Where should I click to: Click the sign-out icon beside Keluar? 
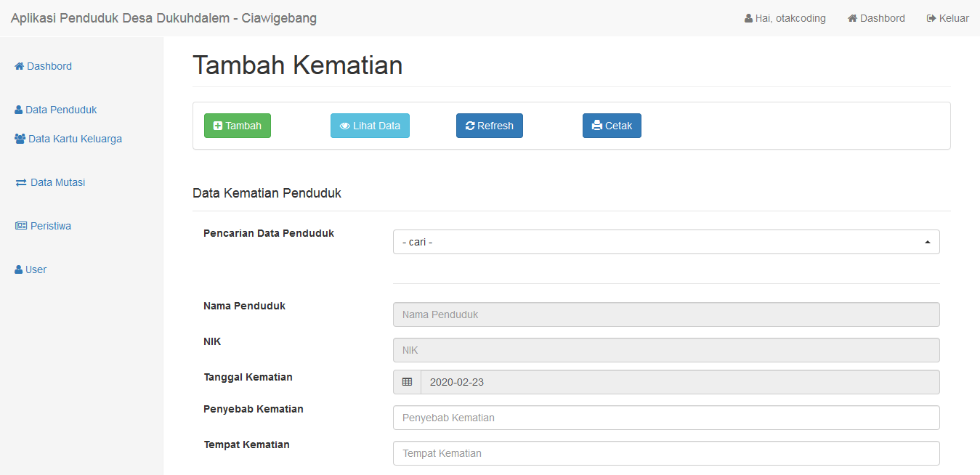coord(932,18)
